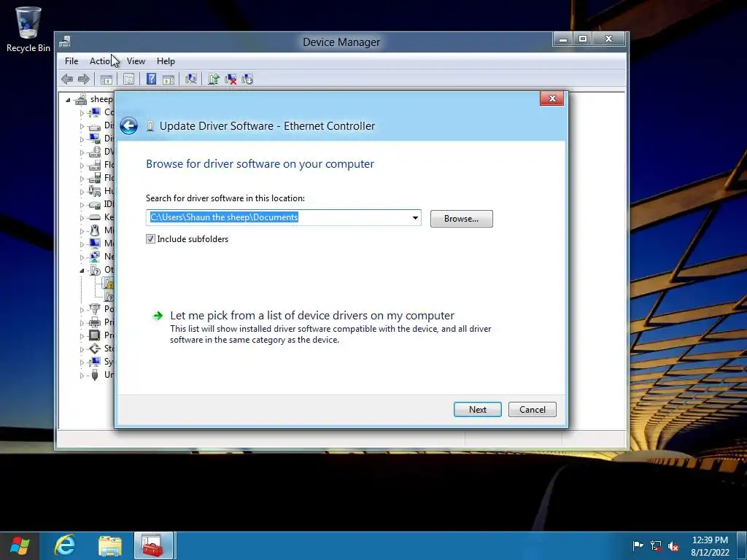The image size is (747, 560).
Task: Click the Forward arrow toolbar icon in Device Manager
Action: (83, 79)
